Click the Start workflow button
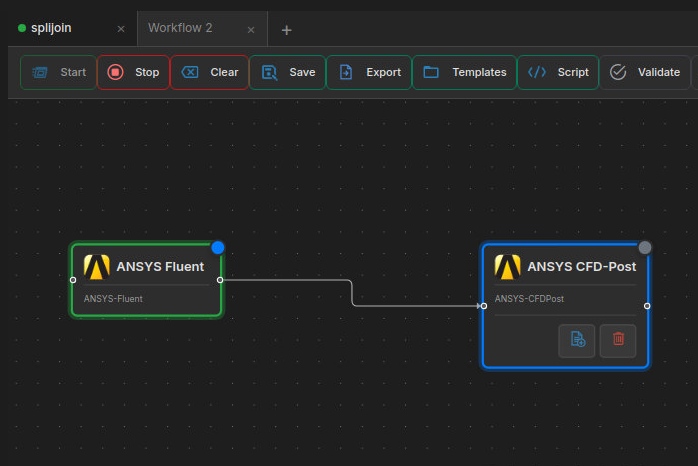The image size is (698, 466). [x=58, y=73]
